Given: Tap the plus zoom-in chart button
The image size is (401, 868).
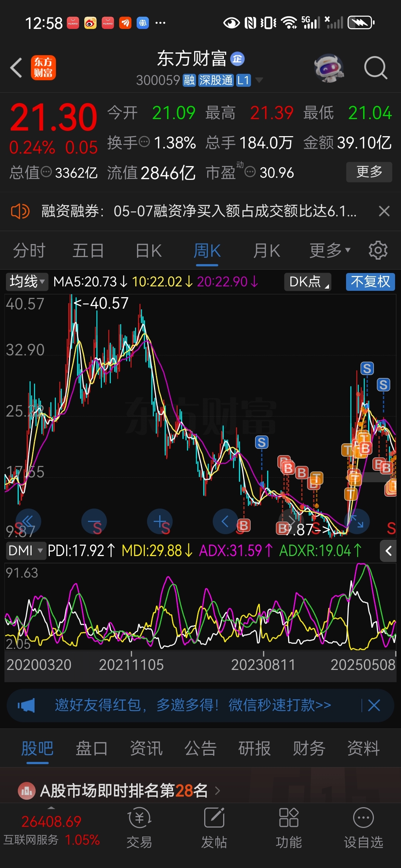Looking at the screenshot, I should 160,521.
